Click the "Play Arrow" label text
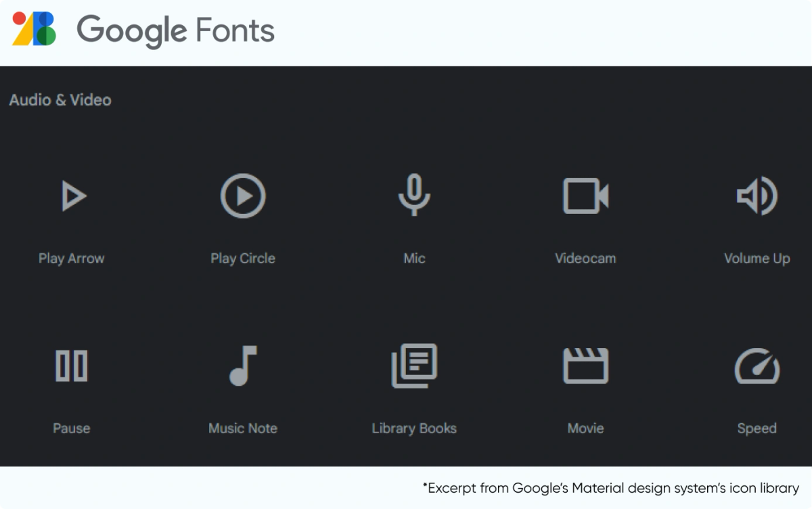The width and height of the screenshot is (812, 509). point(71,259)
